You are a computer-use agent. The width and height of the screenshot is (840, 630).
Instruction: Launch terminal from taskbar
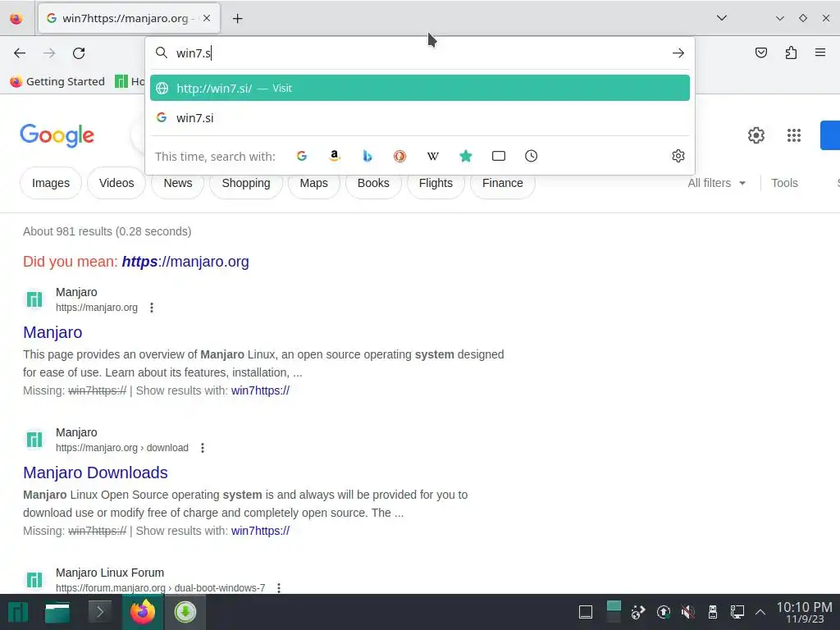tap(100, 612)
